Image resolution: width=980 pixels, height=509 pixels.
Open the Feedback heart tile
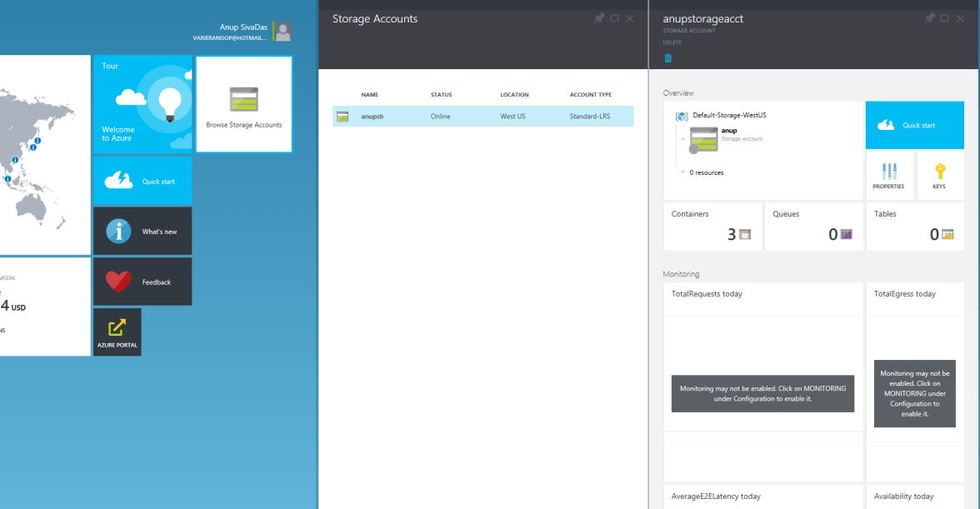(142, 282)
